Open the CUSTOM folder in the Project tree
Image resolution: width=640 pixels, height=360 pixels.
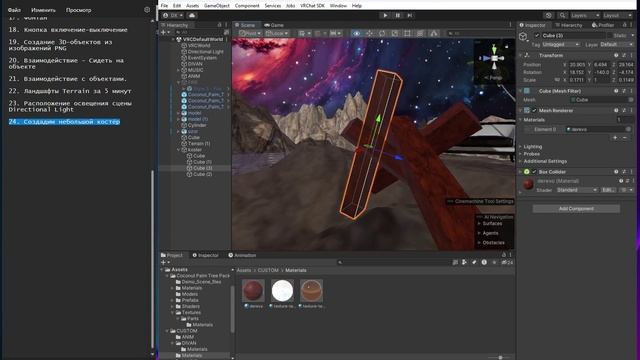point(187,331)
